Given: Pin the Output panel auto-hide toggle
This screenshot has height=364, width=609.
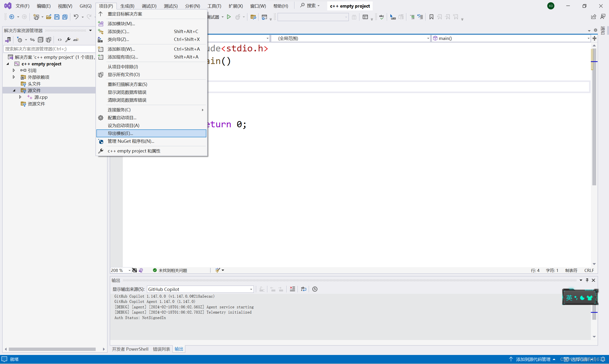Looking at the screenshot, I should click(x=587, y=280).
